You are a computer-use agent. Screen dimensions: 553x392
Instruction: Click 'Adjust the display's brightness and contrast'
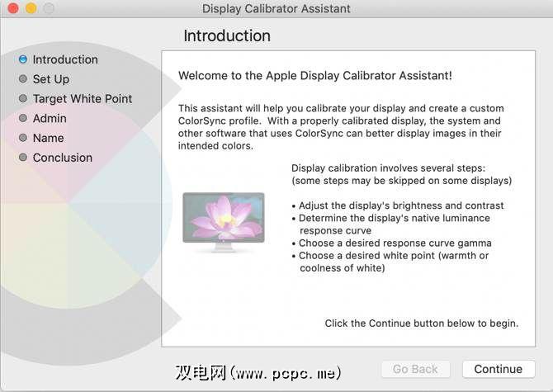tap(398, 205)
